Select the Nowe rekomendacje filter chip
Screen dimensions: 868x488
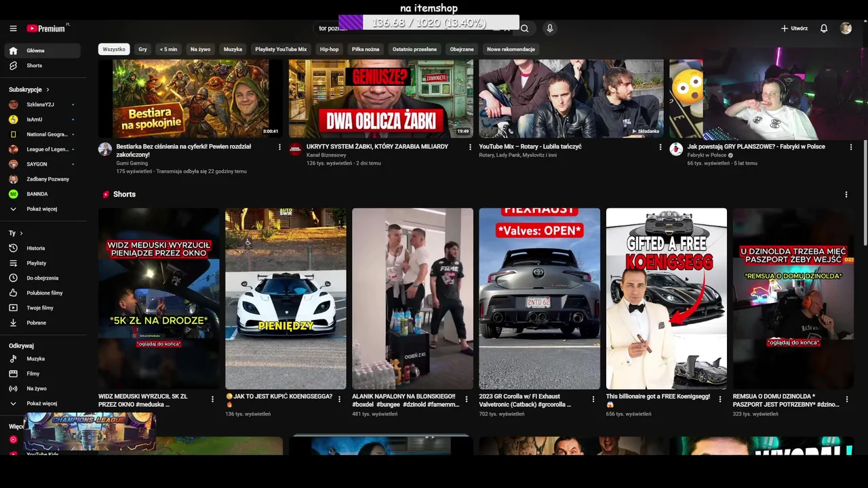511,49
